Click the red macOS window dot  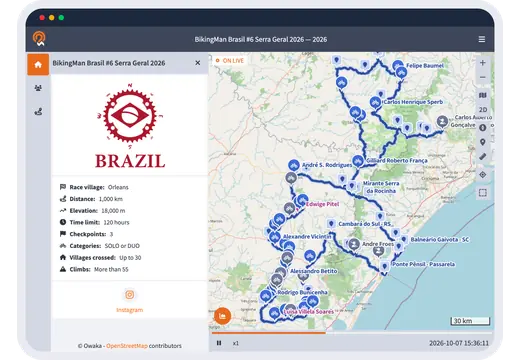(42, 17)
